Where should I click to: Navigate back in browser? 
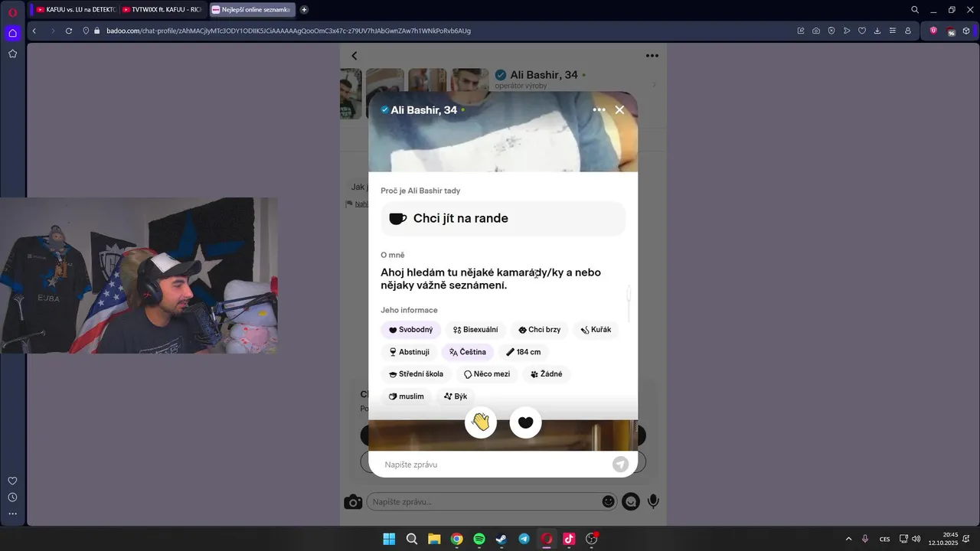pyautogui.click(x=34, y=31)
